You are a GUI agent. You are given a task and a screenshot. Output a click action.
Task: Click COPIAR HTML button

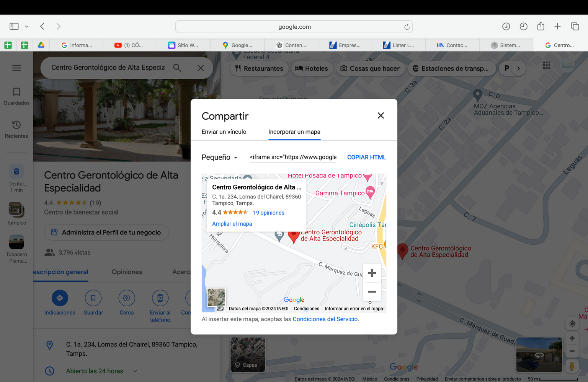pos(366,157)
